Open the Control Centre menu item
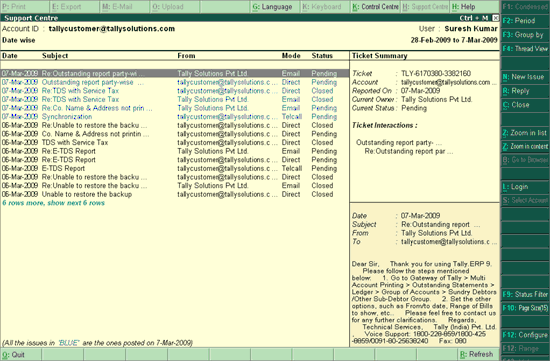This screenshot has width=550, height=361. 375,7
